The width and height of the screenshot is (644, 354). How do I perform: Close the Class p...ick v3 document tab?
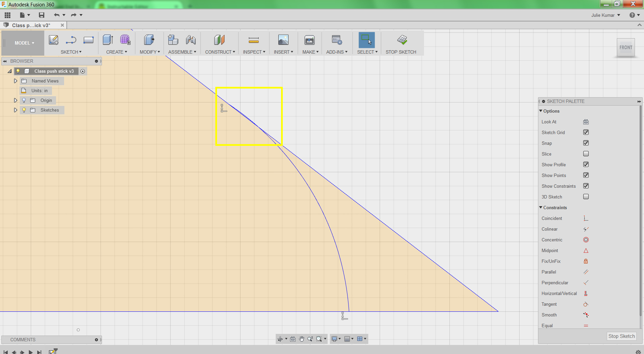pyautogui.click(x=62, y=25)
